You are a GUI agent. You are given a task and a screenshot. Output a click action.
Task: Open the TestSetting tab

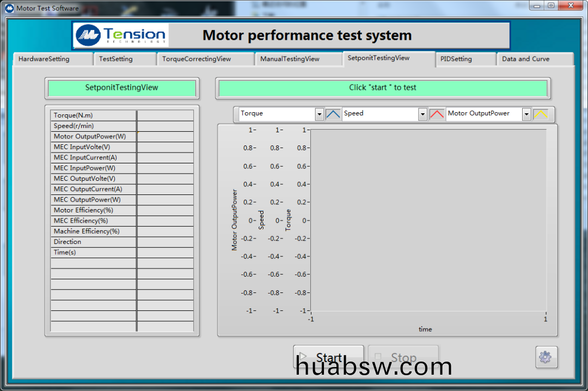(116, 59)
